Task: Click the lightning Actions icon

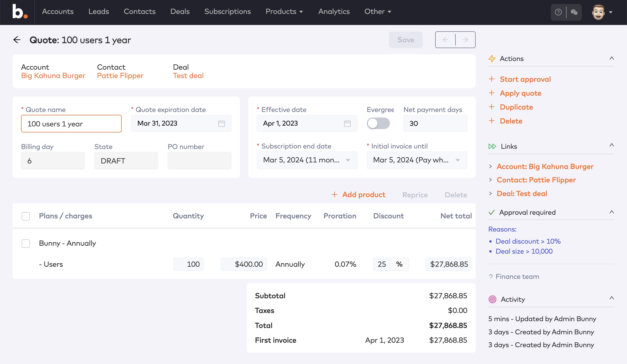Action: tap(492, 58)
